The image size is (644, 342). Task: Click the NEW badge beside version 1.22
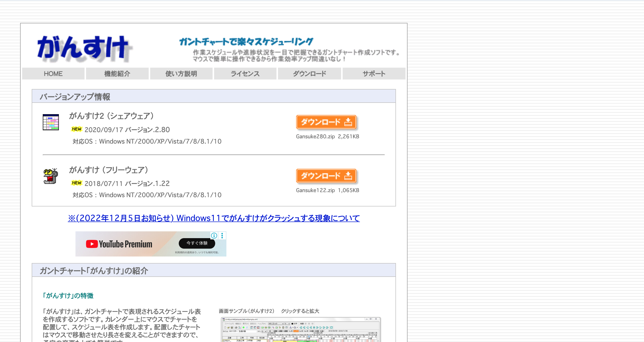tap(76, 183)
